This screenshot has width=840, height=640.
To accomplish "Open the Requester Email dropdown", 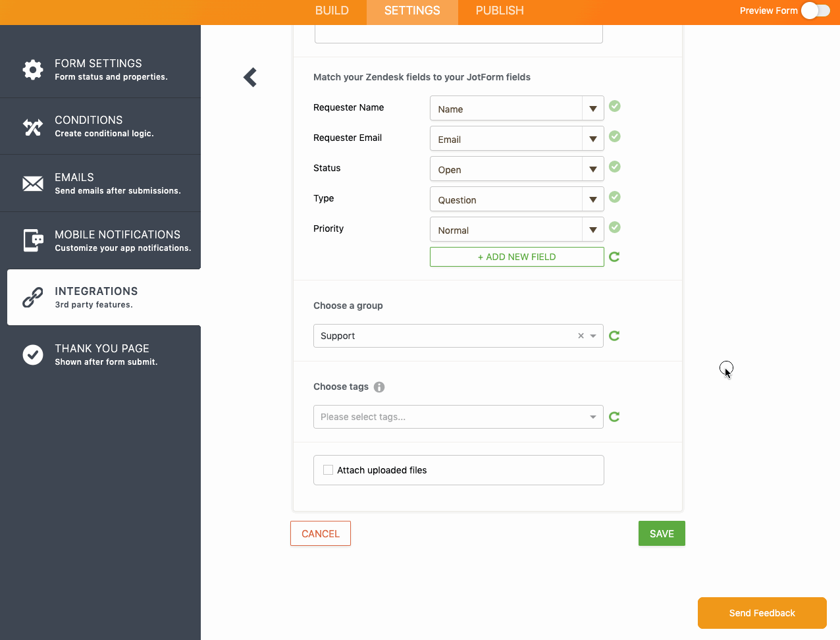I will coord(516,139).
